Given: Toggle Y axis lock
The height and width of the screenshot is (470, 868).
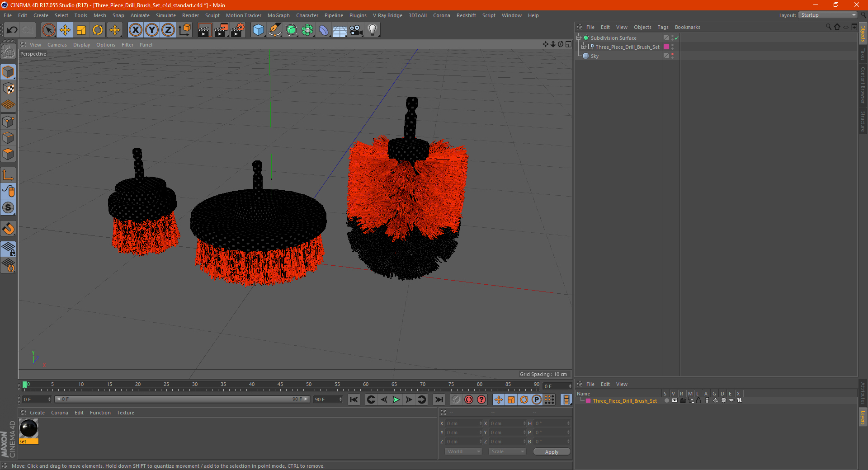Looking at the screenshot, I should [x=152, y=30].
